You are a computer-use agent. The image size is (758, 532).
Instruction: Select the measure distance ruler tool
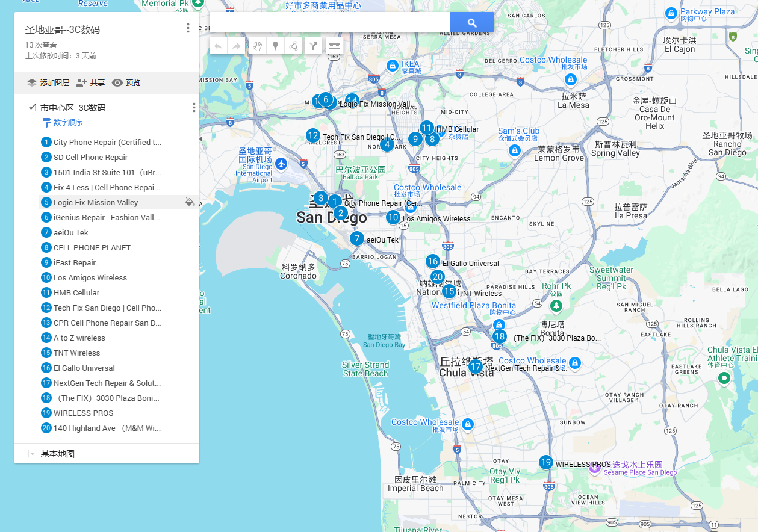coord(334,46)
